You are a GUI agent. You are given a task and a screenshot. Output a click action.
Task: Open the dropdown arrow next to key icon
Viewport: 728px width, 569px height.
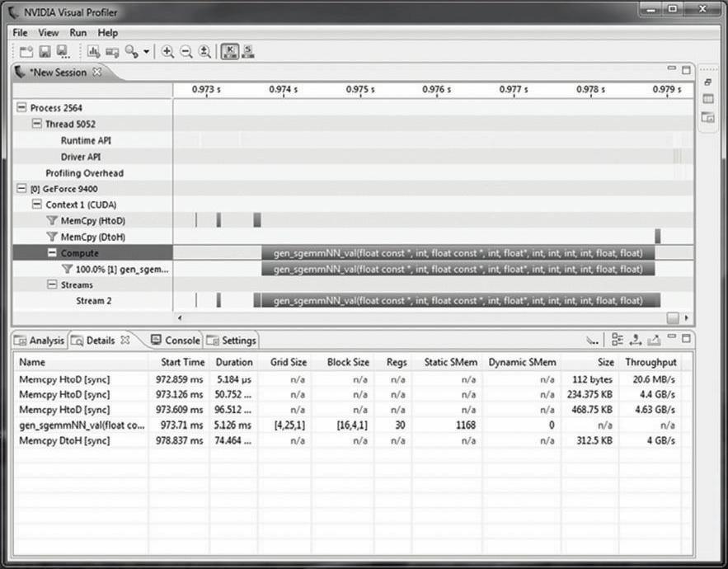pos(147,51)
